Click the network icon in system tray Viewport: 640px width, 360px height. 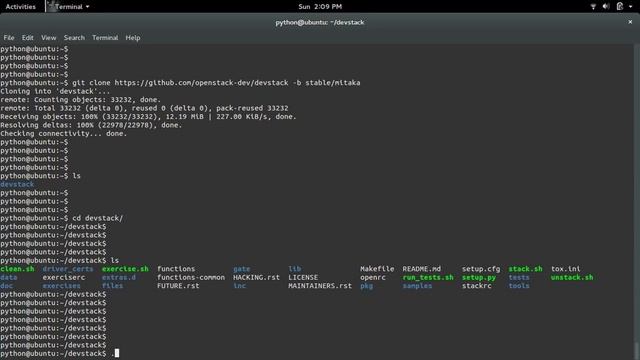[593, 7]
